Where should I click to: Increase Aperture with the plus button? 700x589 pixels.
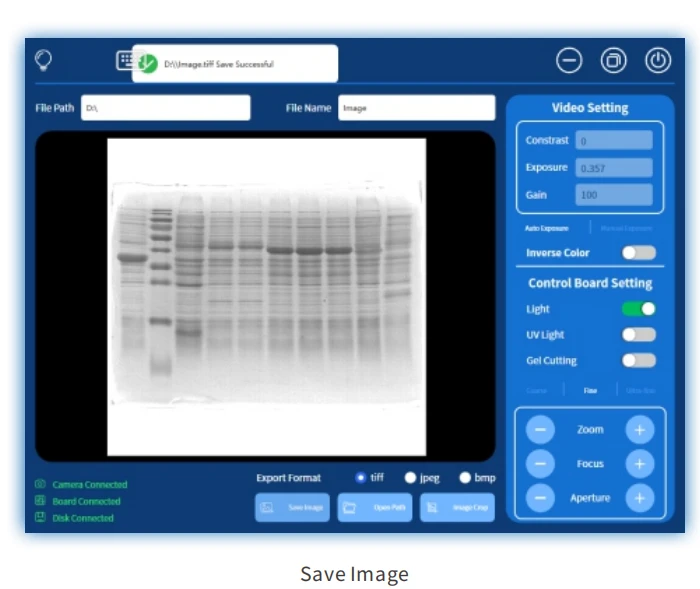(639, 498)
